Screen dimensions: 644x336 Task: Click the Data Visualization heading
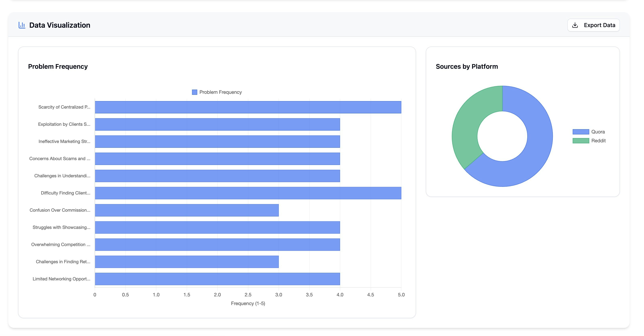(x=59, y=25)
